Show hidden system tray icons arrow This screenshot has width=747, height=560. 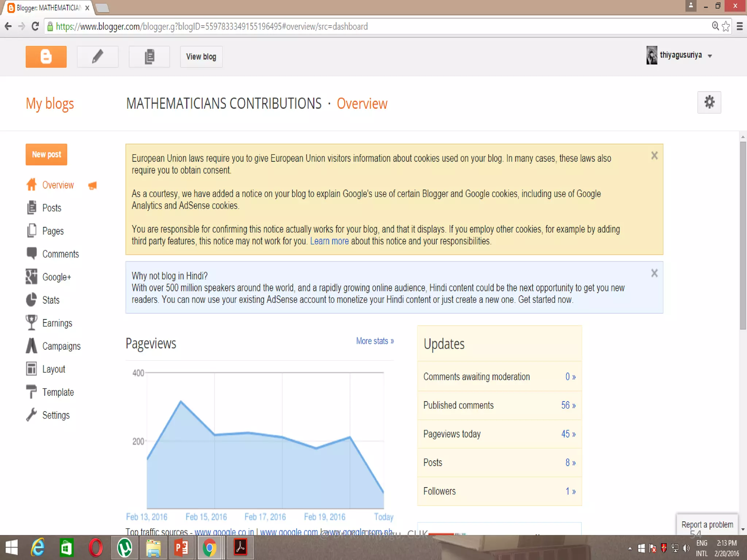630,548
